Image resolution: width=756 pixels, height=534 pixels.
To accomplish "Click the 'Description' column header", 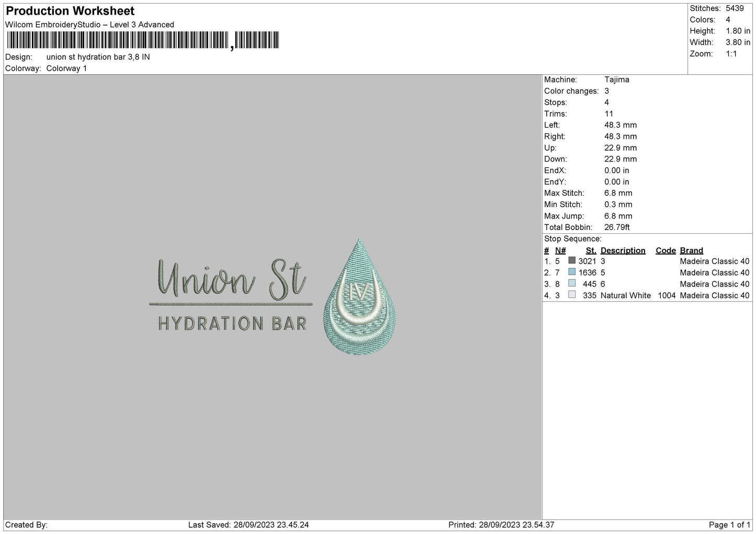I will click(623, 251).
